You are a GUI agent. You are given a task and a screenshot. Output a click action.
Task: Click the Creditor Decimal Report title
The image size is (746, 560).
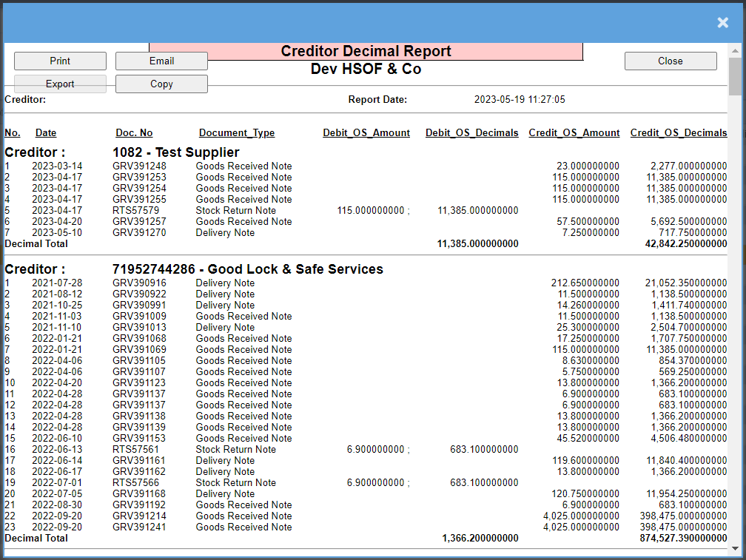(366, 52)
